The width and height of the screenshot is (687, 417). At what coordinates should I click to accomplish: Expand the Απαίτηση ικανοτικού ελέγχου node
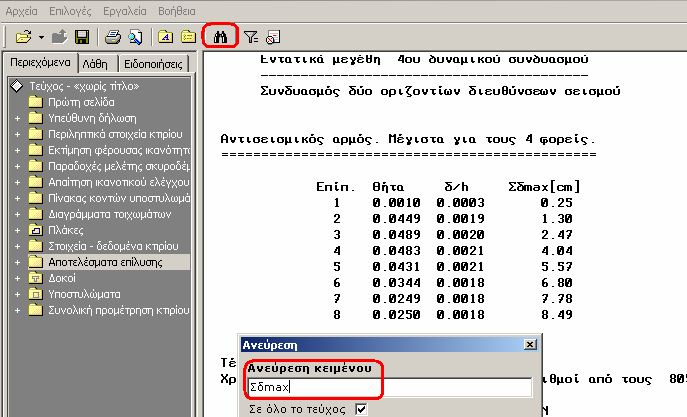tap(18, 182)
